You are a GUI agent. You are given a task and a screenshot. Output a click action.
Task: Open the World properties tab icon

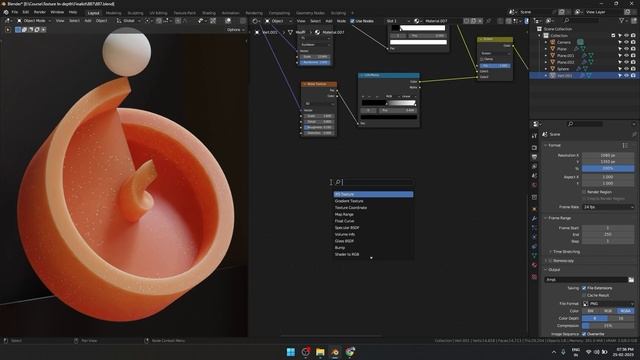[x=534, y=185]
